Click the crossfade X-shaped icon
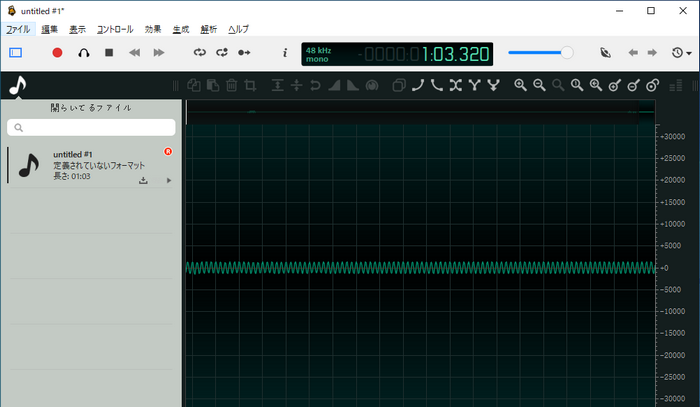700x407 pixels. point(455,86)
